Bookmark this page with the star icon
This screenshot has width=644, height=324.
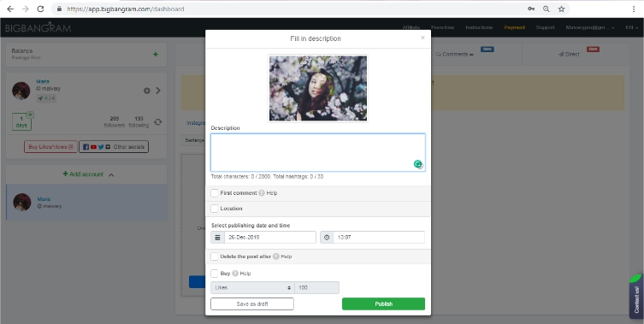click(561, 9)
